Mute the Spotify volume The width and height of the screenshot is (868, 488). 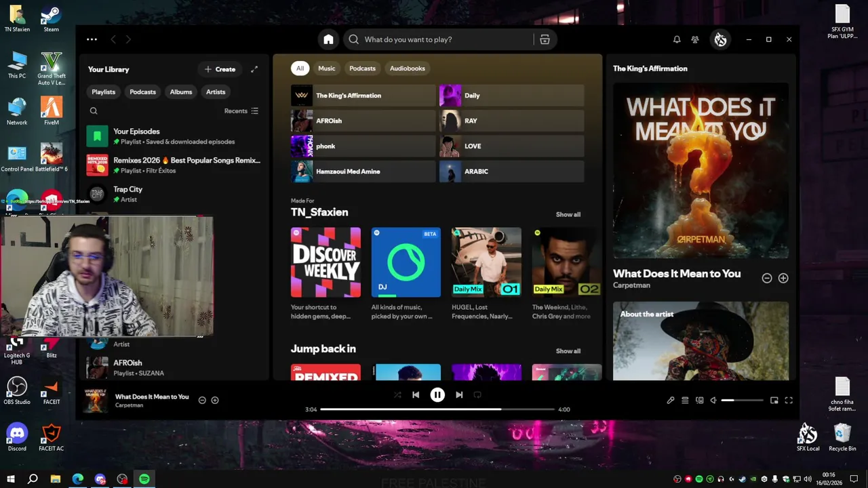(713, 401)
